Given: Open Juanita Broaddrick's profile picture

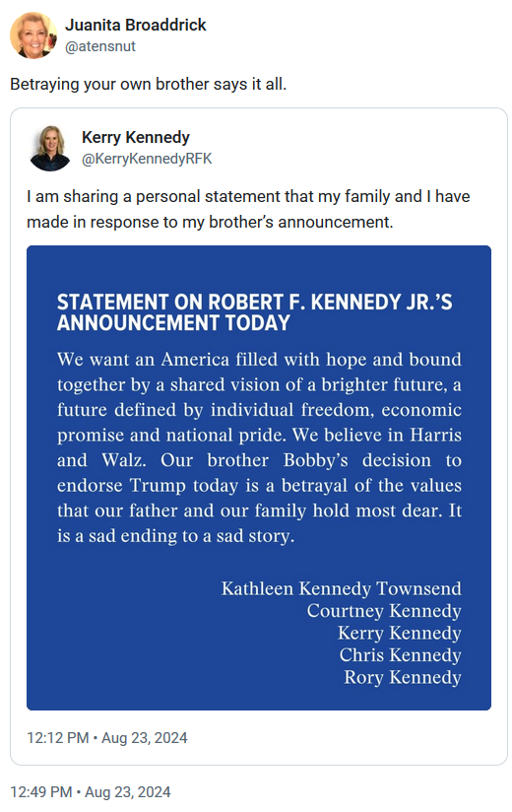Looking at the screenshot, I should pyautogui.click(x=33, y=35).
